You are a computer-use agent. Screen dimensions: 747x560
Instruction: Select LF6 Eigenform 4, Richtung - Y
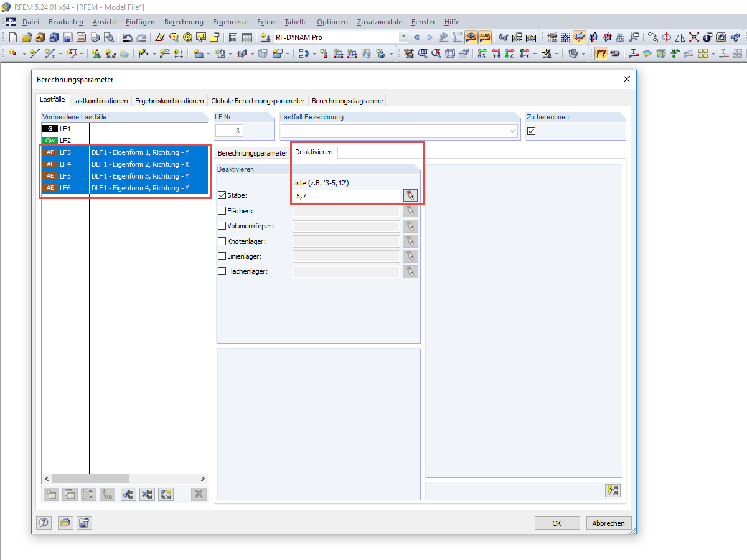click(125, 188)
